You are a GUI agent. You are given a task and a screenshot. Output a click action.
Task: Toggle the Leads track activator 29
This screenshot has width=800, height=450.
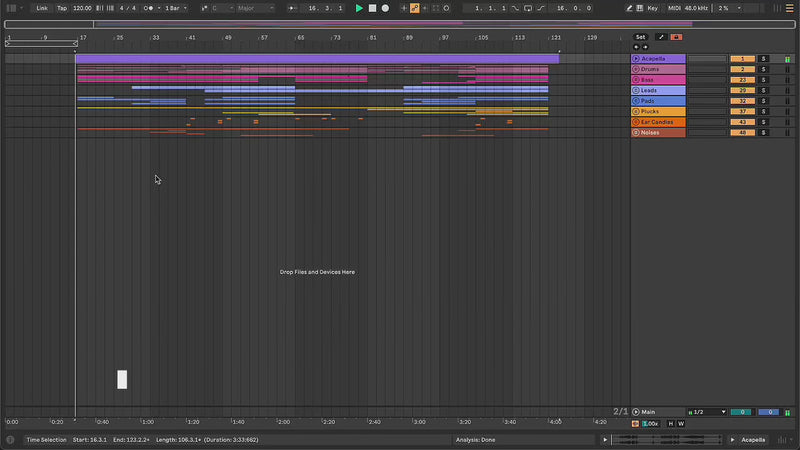click(742, 90)
